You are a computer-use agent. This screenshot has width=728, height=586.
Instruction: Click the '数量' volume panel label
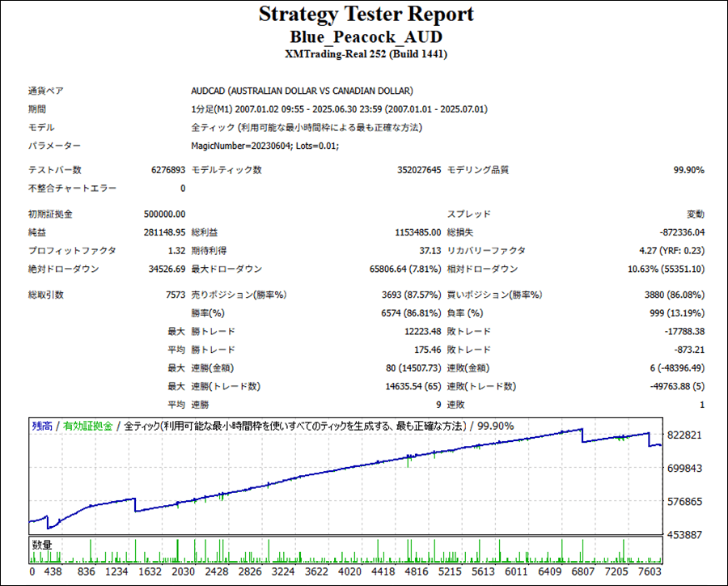click(42, 545)
